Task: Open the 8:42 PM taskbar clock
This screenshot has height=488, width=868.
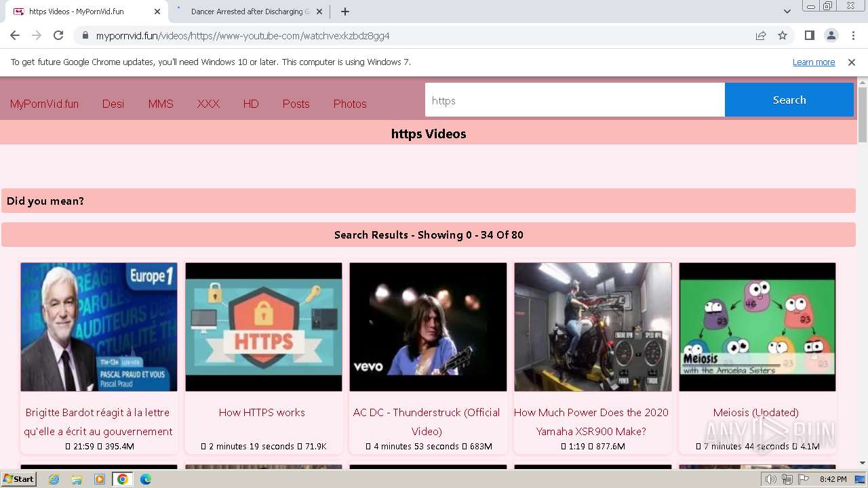Action: coord(833,479)
